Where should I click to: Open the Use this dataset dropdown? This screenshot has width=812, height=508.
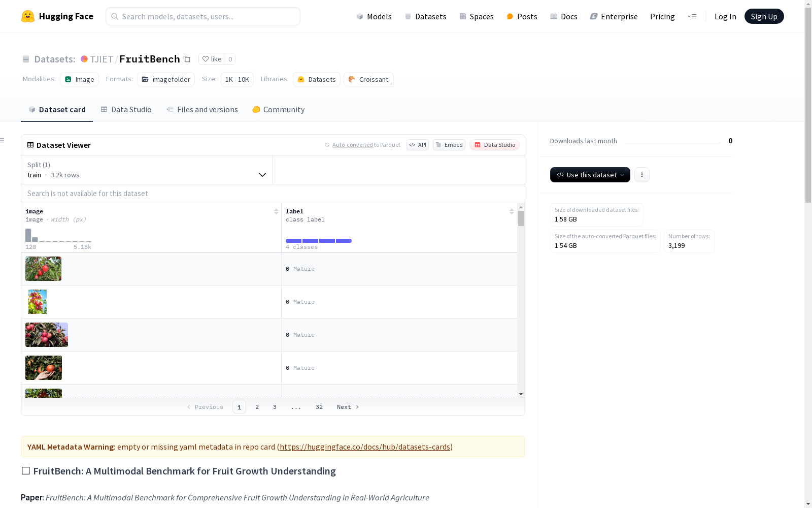[x=590, y=175]
